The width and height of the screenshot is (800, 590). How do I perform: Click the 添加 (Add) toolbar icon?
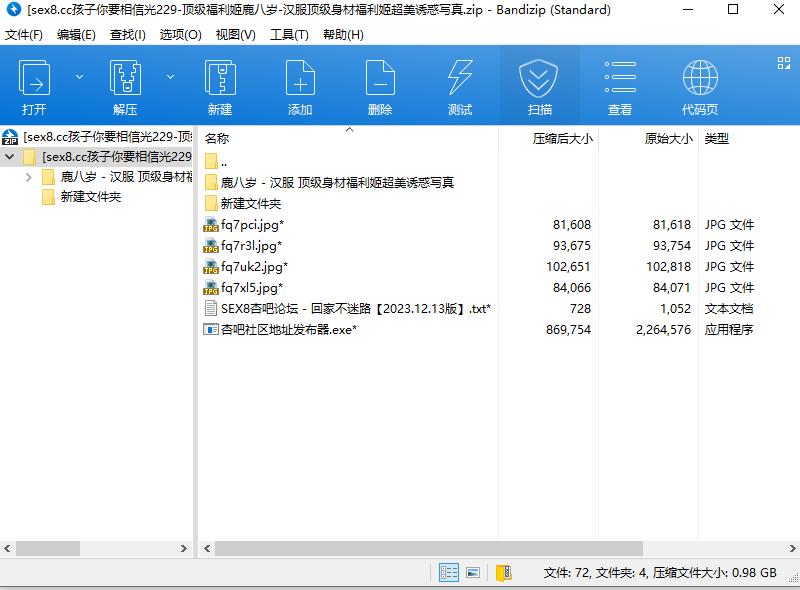[x=300, y=78]
